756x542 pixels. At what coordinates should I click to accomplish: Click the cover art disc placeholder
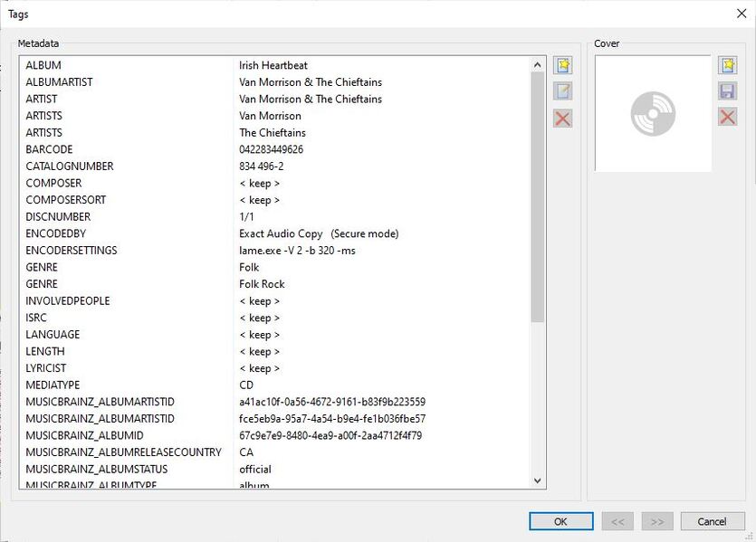pos(653,114)
